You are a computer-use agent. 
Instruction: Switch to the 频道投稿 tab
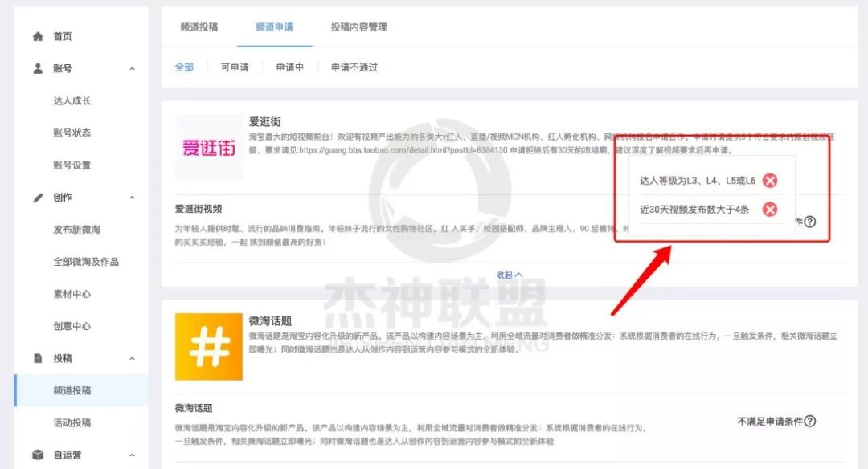tap(199, 27)
